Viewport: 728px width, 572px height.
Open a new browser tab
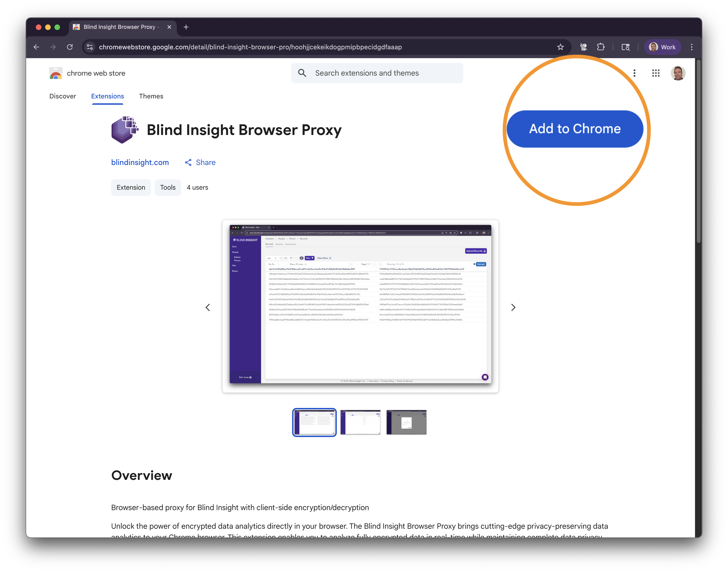[186, 27]
